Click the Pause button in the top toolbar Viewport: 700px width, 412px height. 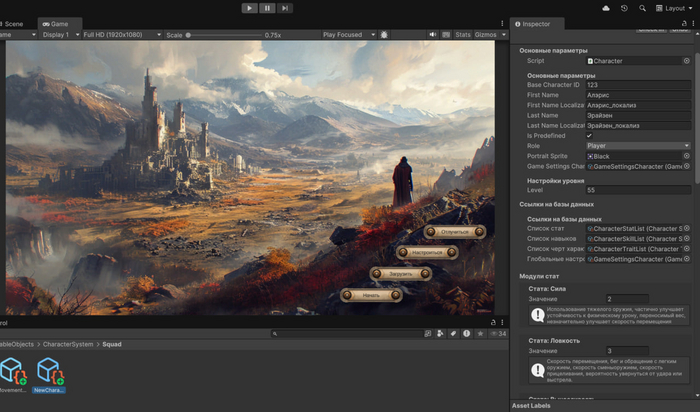[268, 8]
